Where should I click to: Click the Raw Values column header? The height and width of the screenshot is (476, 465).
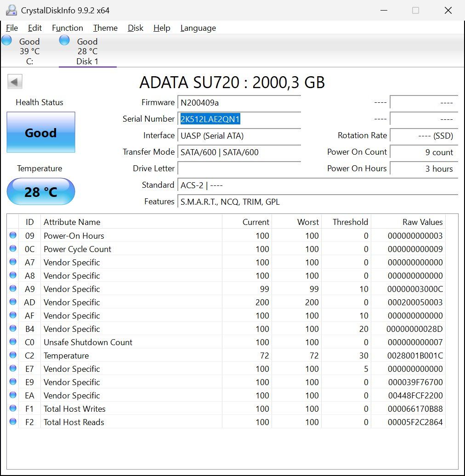coord(408,222)
